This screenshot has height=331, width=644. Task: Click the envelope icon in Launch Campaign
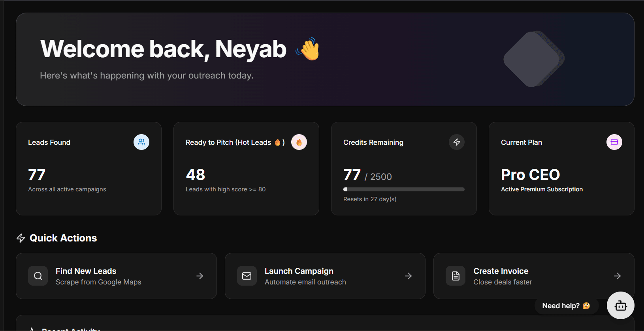coord(247,276)
